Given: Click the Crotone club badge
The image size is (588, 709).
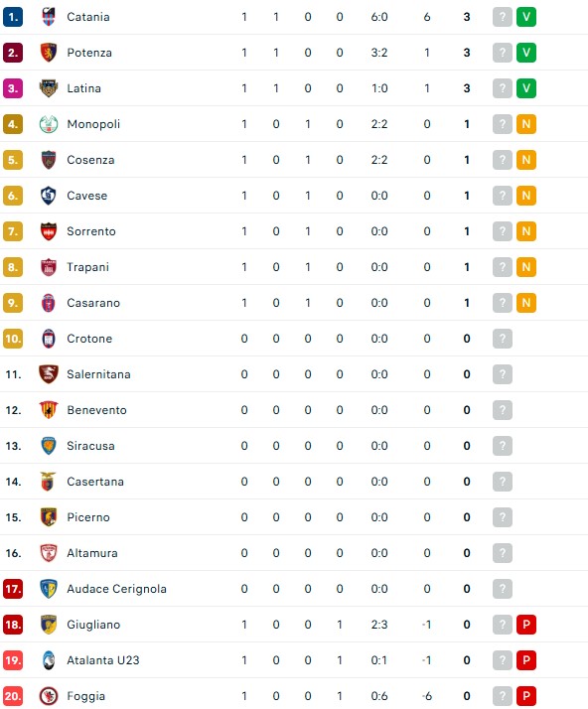Looking at the screenshot, I should 49,339.
